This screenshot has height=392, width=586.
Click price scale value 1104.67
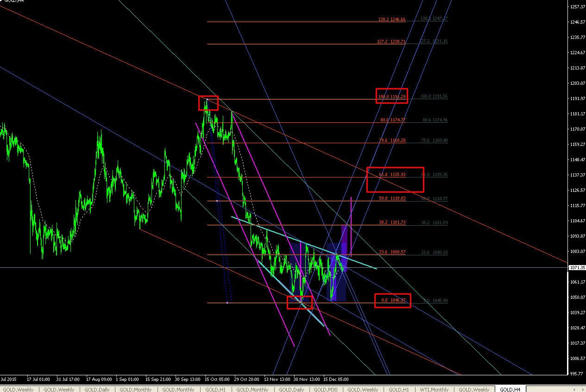point(577,221)
